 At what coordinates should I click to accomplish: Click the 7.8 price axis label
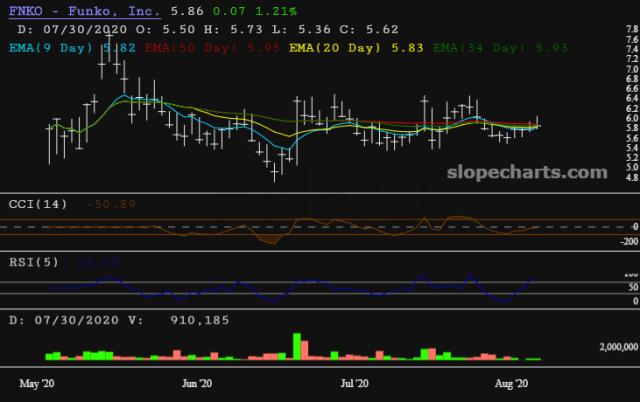click(x=632, y=29)
